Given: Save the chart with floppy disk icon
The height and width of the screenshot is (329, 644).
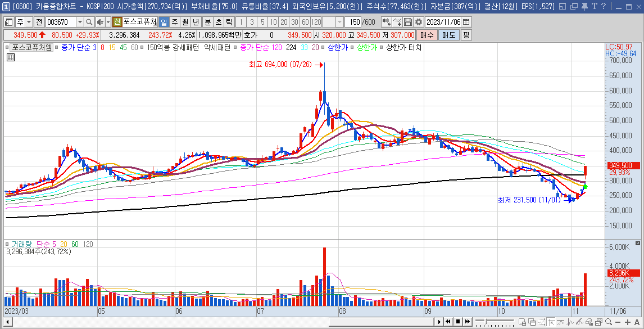Looking at the screenshot, I should (408, 22).
